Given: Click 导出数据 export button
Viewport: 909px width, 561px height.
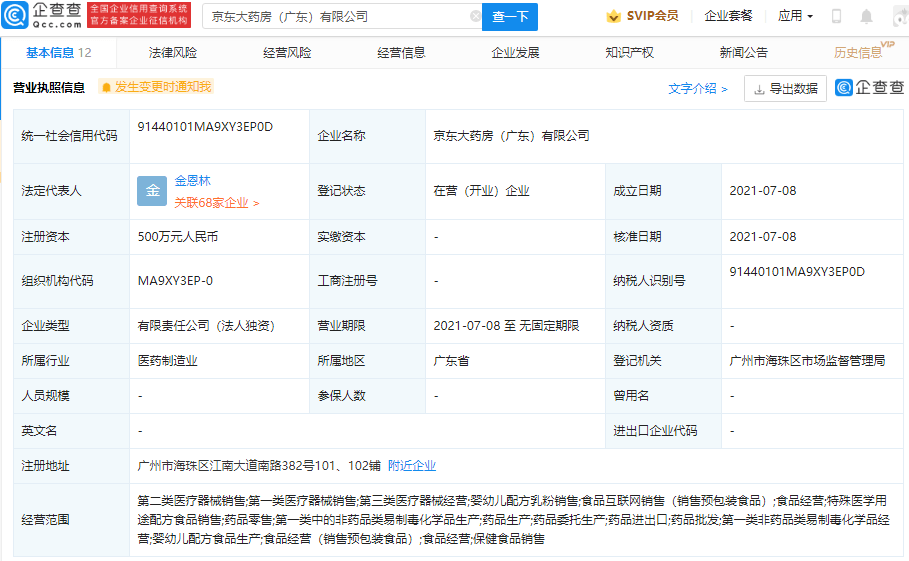Looking at the screenshot, I should [785, 89].
